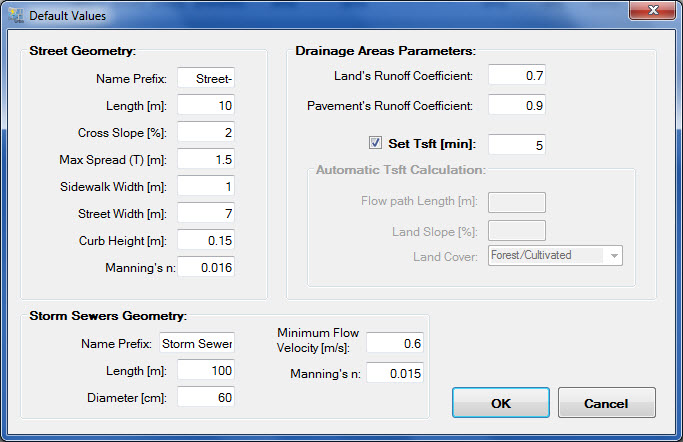
Task: Click the Tsft value field showing 5
Action: click(517, 145)
